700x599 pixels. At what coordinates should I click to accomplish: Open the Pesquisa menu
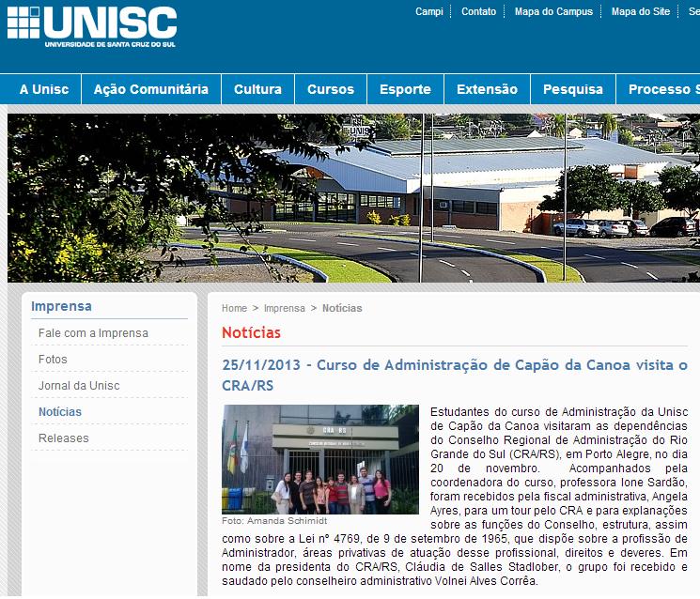click(x=573, y=89)
